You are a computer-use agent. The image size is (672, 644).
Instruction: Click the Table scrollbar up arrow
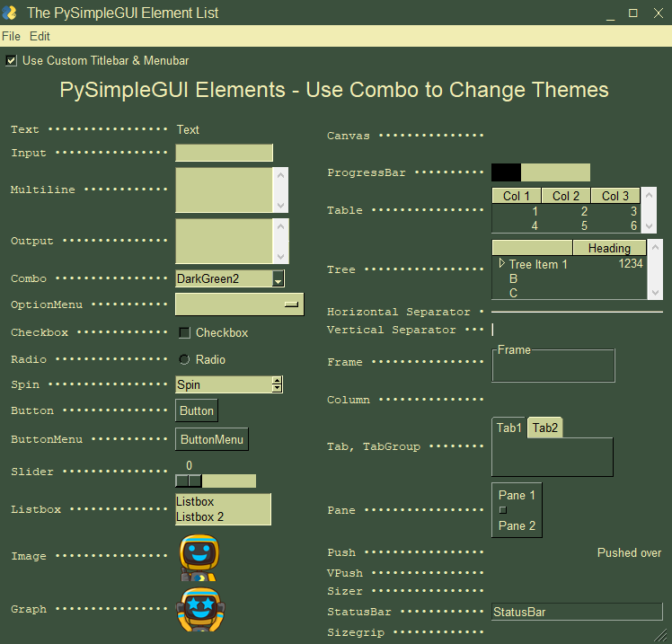[x=649, y=195]
